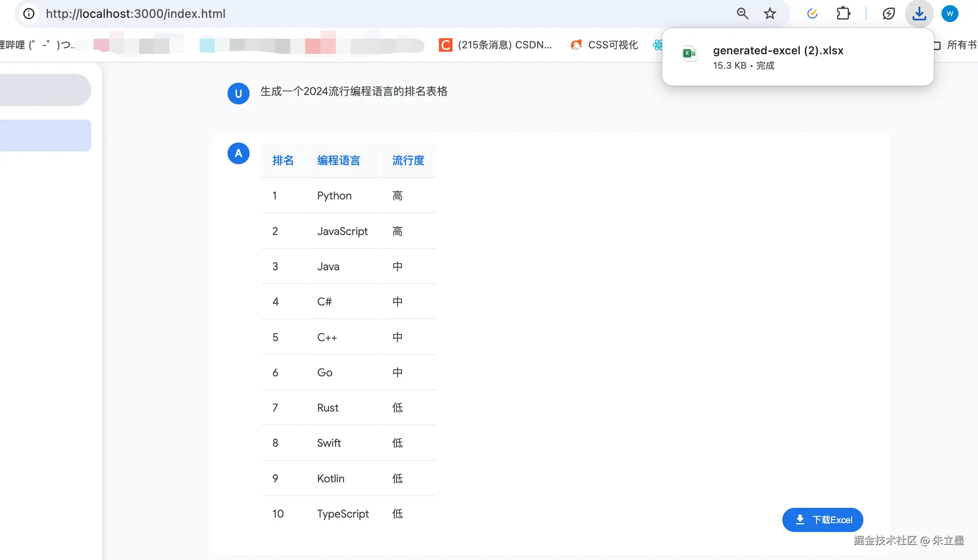Open the CSS可视化 bookmark
The height and width of the screenshot is (560, 978).
click(604, 45)
